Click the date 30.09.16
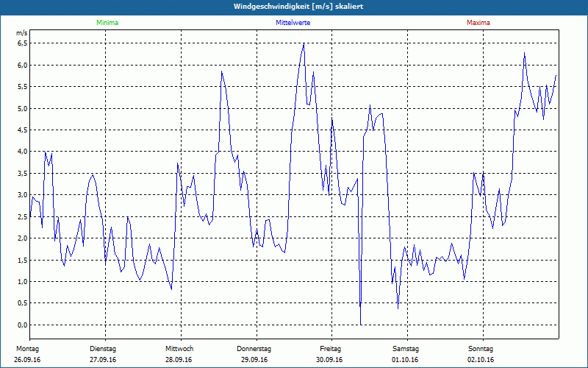 [329, 360]
